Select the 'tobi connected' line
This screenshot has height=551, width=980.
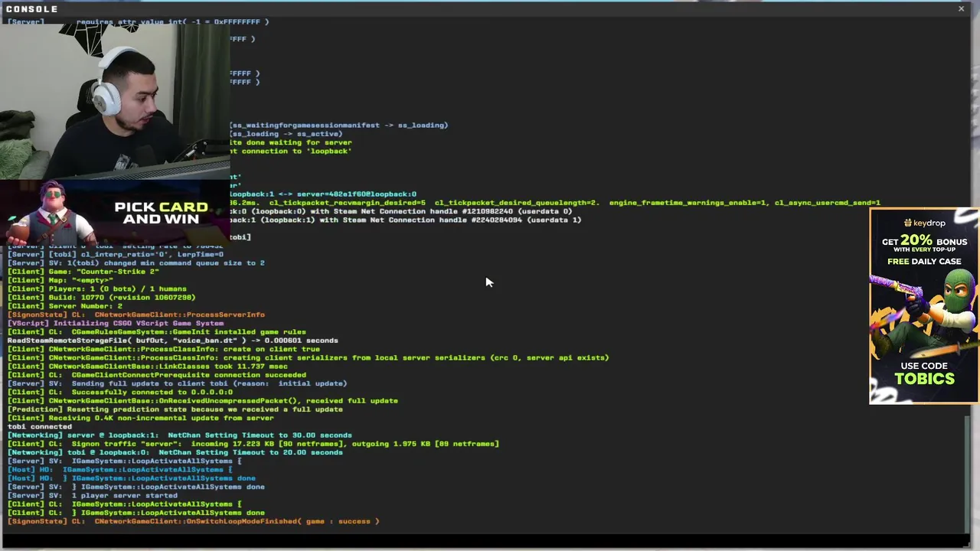click(x=40, y=426)
